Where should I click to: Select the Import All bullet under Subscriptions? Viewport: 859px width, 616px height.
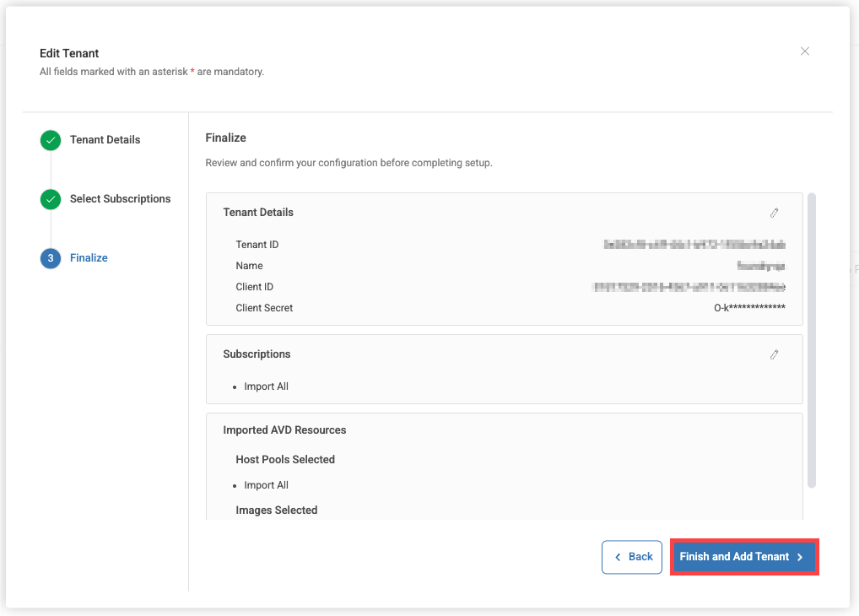tap(266, 386)
